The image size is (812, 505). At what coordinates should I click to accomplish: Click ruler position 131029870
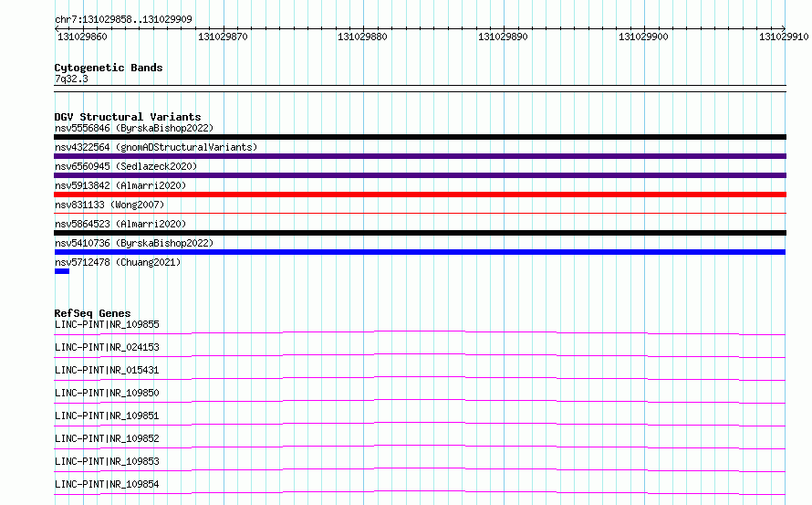pos(223,37)
